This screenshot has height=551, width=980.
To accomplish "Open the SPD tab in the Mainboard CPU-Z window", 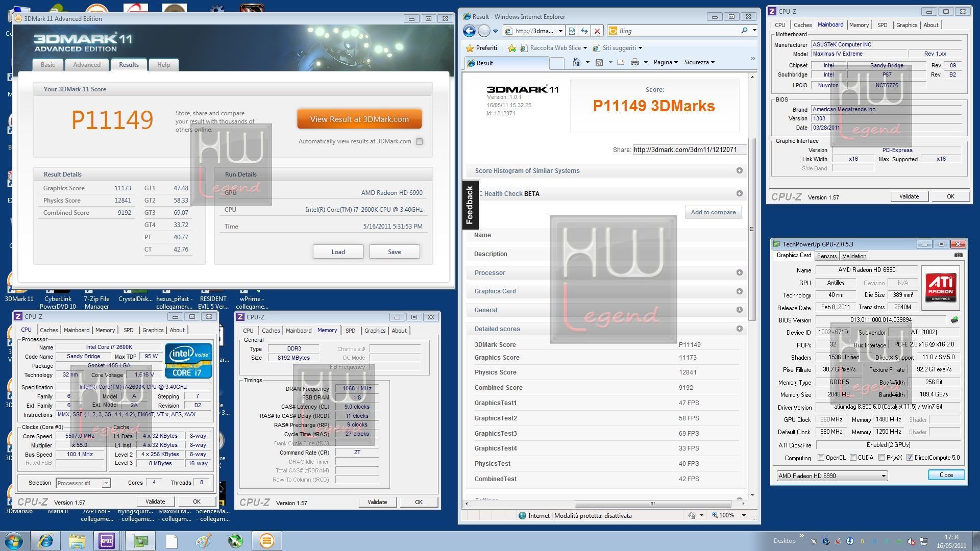I will [882, 25].
